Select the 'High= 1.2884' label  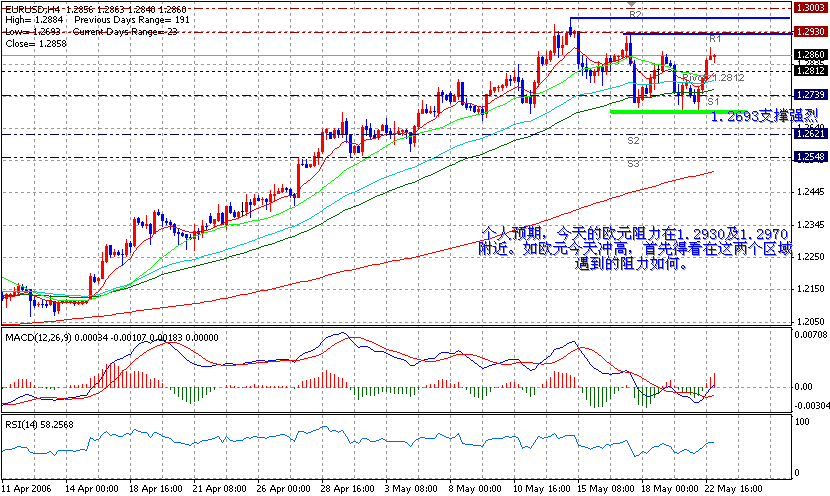click(x=34, y=20)
